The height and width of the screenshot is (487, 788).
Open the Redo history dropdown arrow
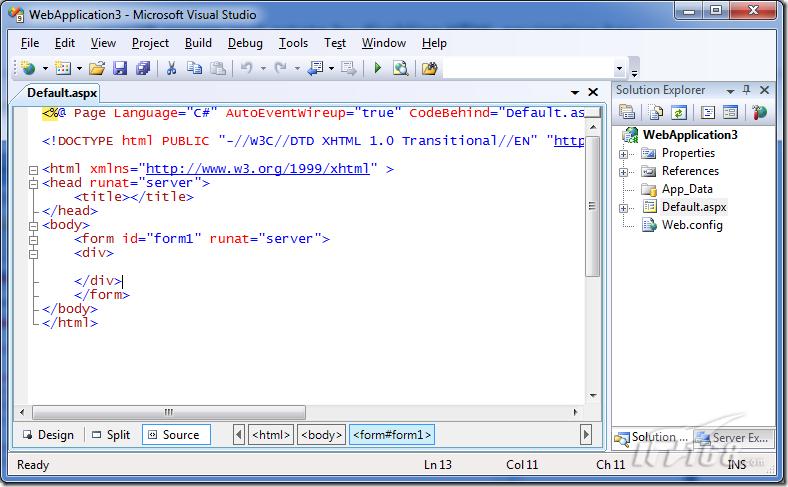(297, 68)
